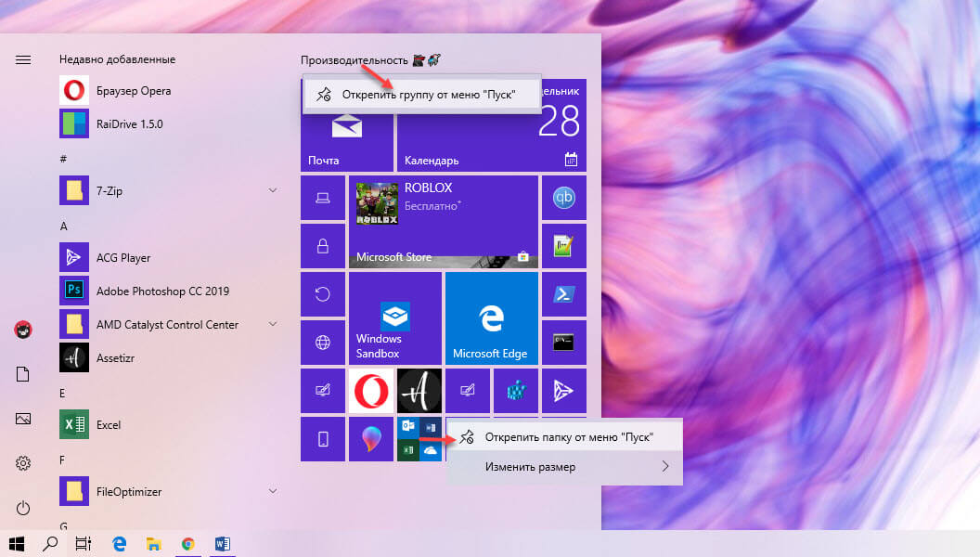Screen dimensions: 980x557
Task: Open the Command Prompt tile
Action: [x=563, y=342]
